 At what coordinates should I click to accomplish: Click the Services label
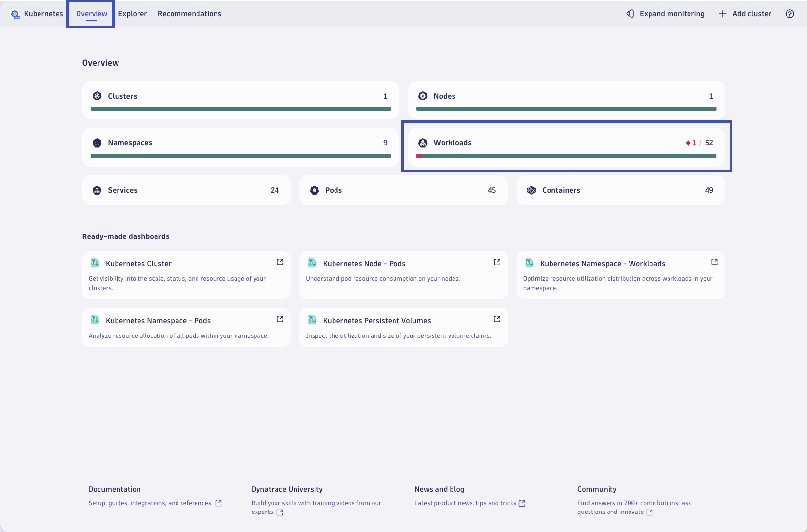click(122, 190)
